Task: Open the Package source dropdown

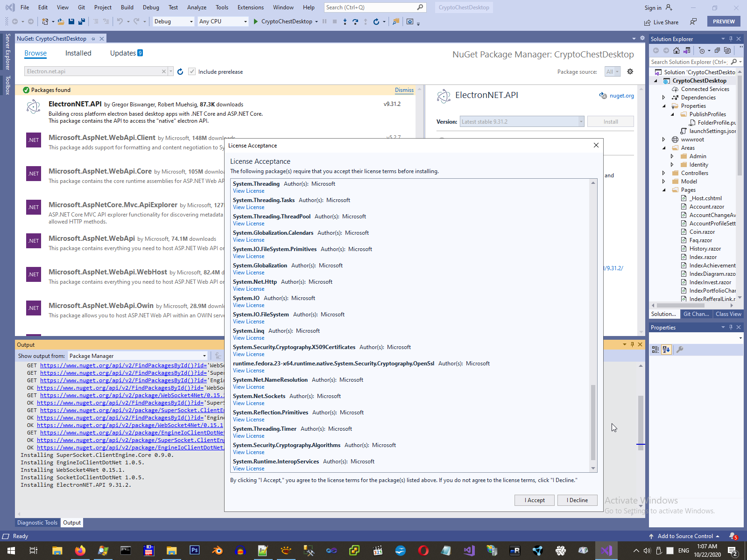Action: tap(613, 71)
